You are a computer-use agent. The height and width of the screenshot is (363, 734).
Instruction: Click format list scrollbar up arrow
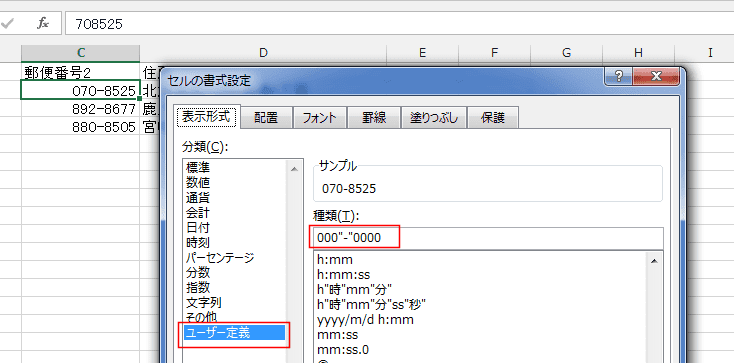click(x=654, y=260)
